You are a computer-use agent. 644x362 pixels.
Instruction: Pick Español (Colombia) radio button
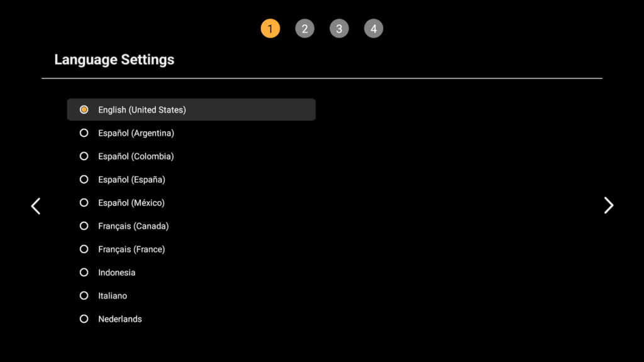point(84,156)
